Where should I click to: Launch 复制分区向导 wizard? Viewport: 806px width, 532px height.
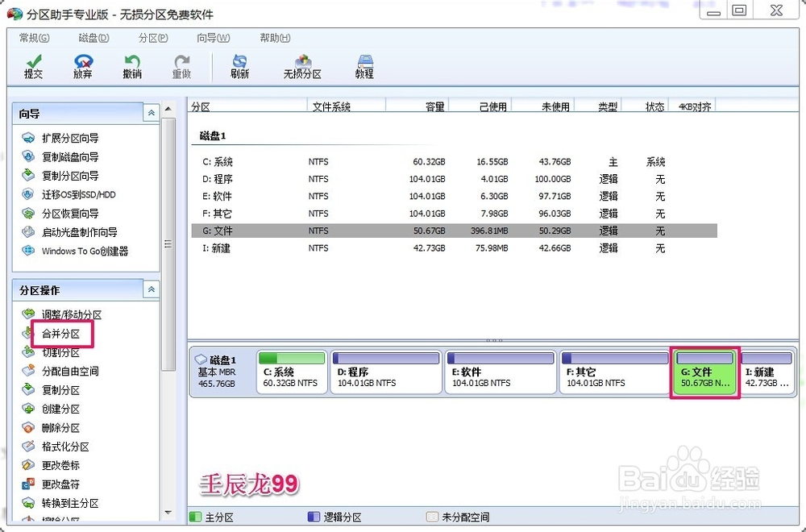coord(60,176)
